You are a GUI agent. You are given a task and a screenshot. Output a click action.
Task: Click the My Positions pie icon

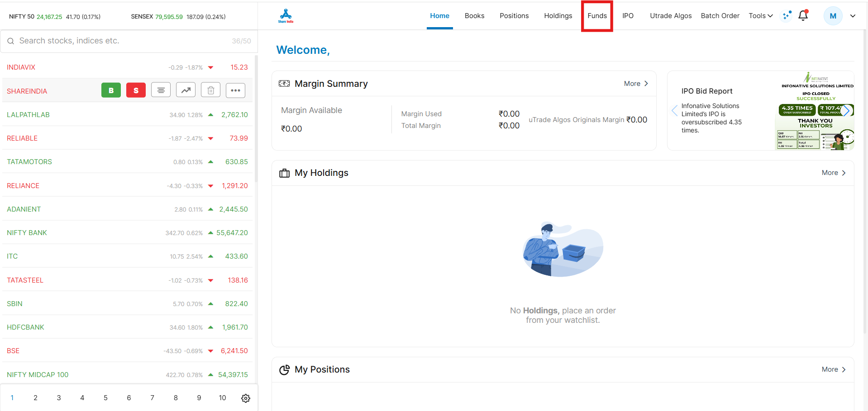[284, 370]
